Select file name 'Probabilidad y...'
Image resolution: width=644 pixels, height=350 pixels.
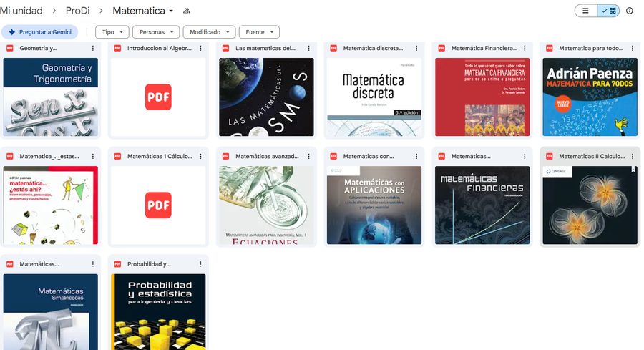(149, 264)
